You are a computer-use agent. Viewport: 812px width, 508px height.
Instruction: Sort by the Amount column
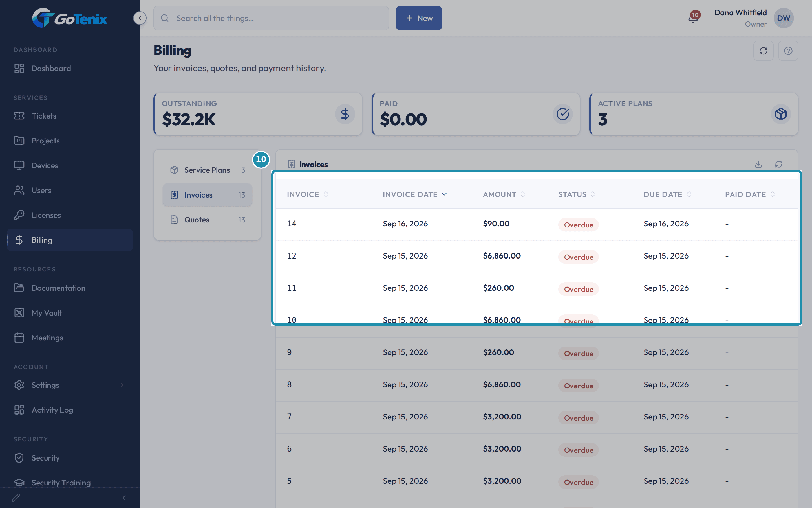pos(504,194)
